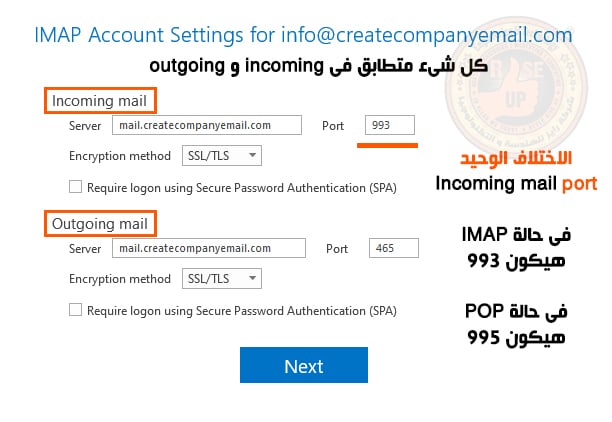Click the IMAP Account Settings title text

click(x=303, y=35)
